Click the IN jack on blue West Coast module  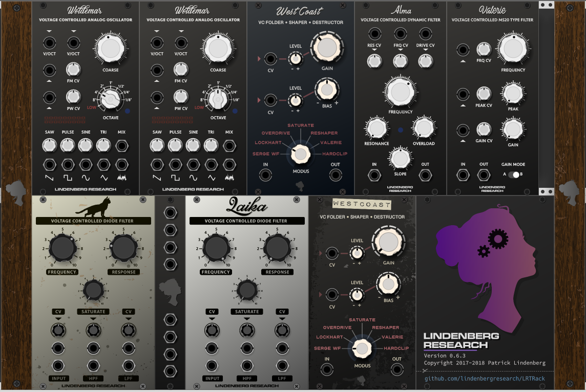265,175
